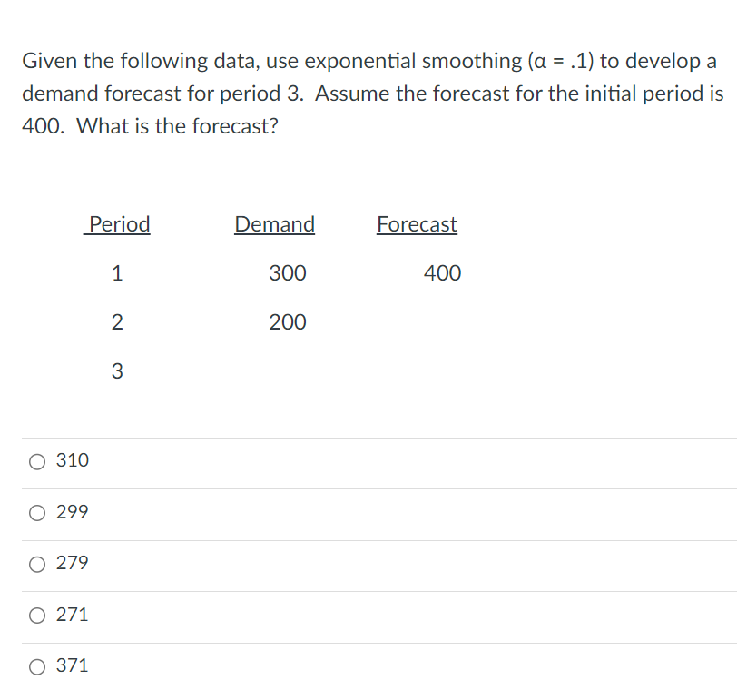Click the answer option labeled 371
Screen dimensions: 737x700
click(74, 666)
